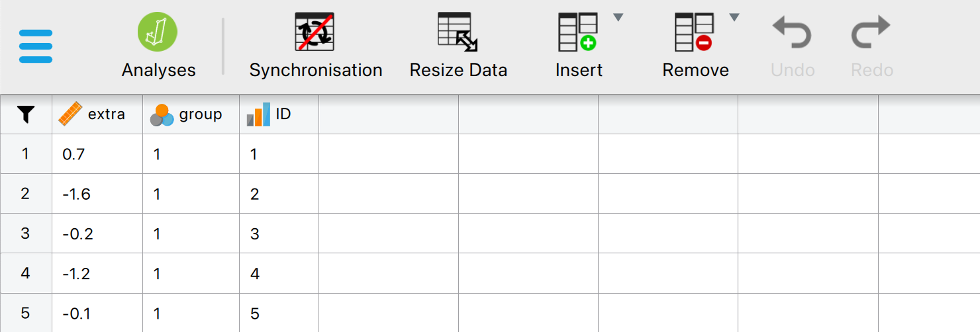Open the hamburger main menu
This screenshot has height=332, width=980.
coord(36,46)
